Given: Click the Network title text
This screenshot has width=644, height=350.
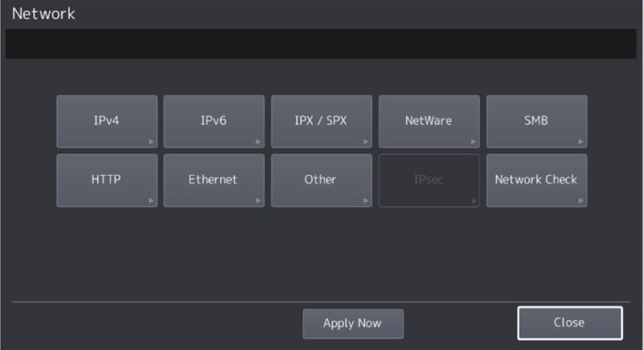Looking at the screenshot, I should click(43, 14).
